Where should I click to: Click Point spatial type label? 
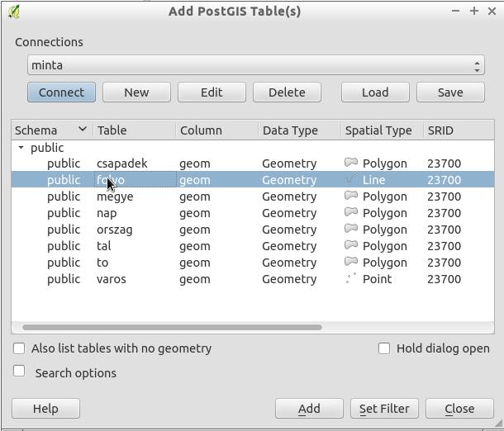(x=378, y=279)
